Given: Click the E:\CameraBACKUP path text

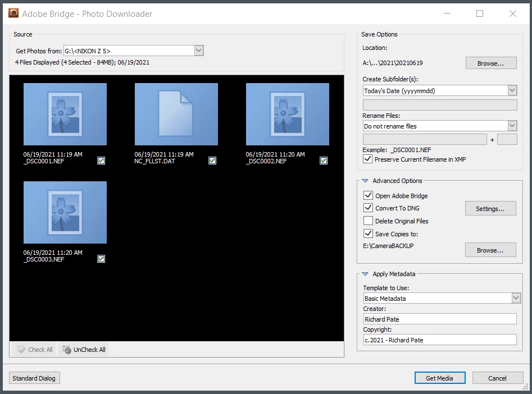Looking at the screenshot, I should tap(389, 246).
